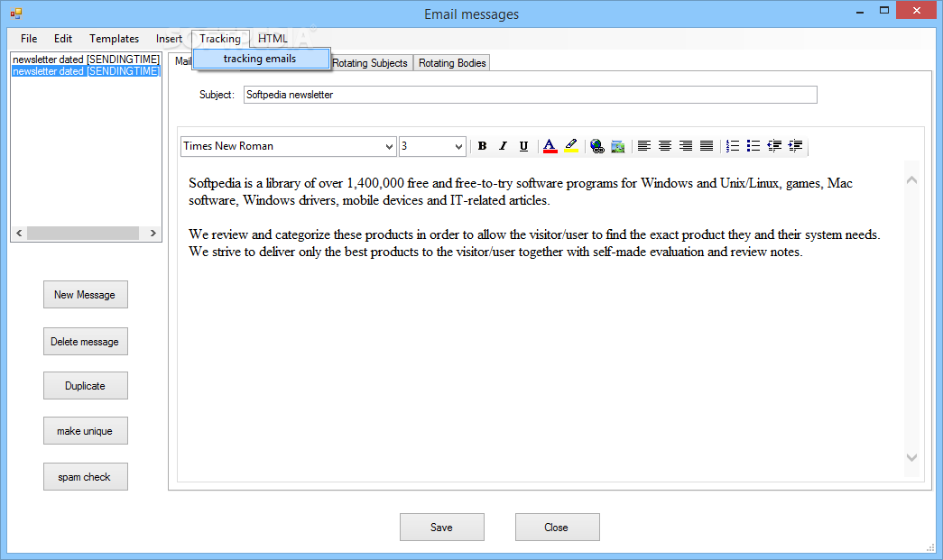
Task: Insert an image with picture icon
Action: tap(617, 146)
